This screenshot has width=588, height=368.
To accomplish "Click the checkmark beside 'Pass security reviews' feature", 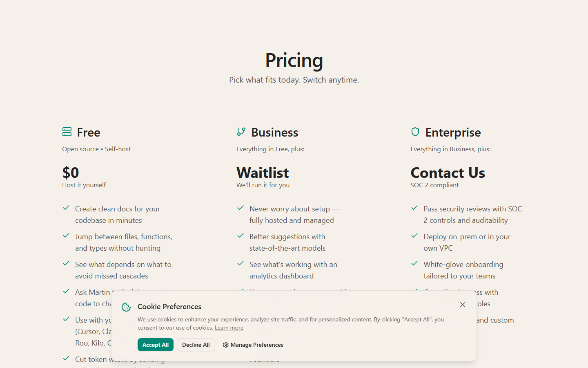I will click(x=414, y=208).
